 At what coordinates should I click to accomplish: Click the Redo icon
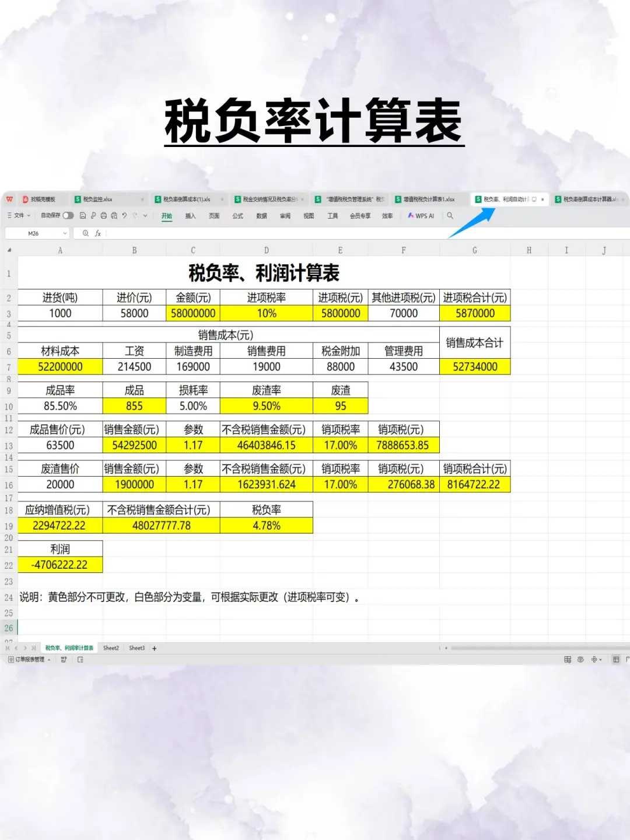[135, 216]
